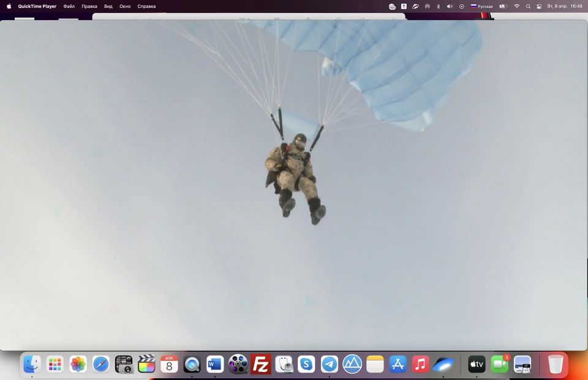Click the blue mountain-logo app in Dock
The width and height of the screenshot is (588, 380).
(352, 364)
